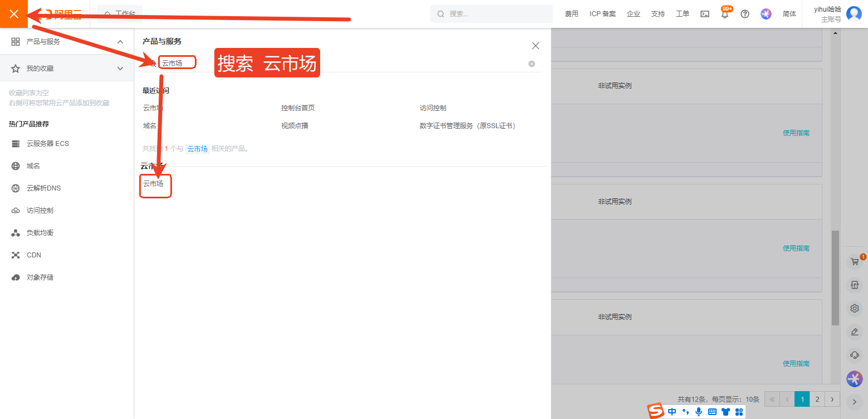The height and width of the screenshot is (419, 868).
Task: Click the 对象存储 cloud icon
Action: point(16,277)
